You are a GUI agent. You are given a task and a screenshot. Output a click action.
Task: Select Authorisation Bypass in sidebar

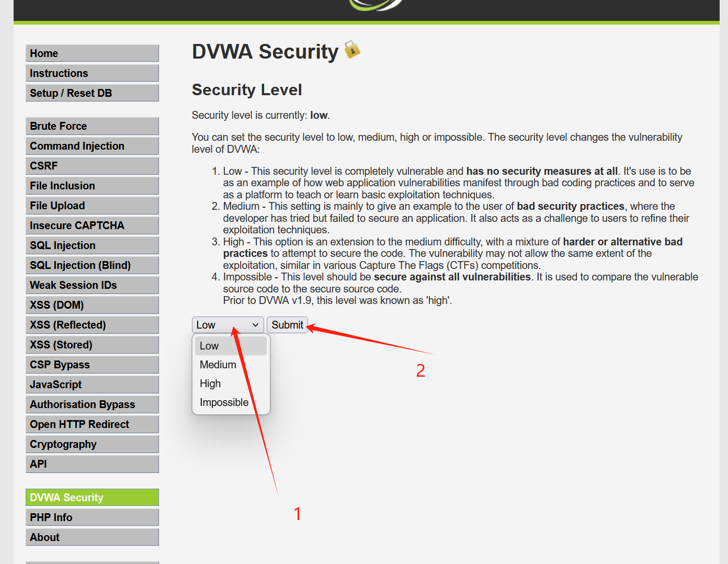point(92,404)
